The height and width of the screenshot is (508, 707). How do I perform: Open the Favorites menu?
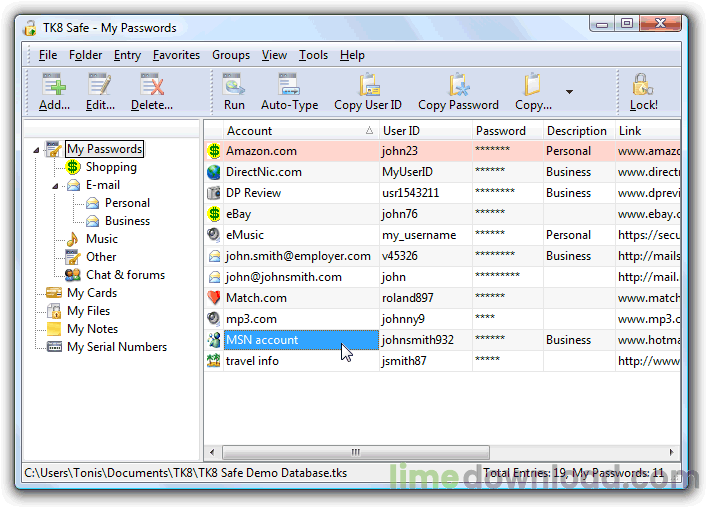(x=176, y=55)
